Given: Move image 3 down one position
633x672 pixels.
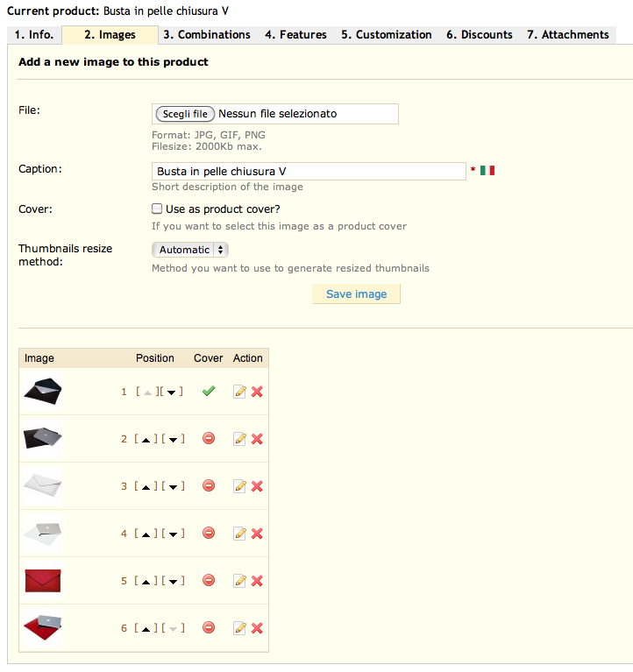Looking at the screenshot, I should (174, 487).
